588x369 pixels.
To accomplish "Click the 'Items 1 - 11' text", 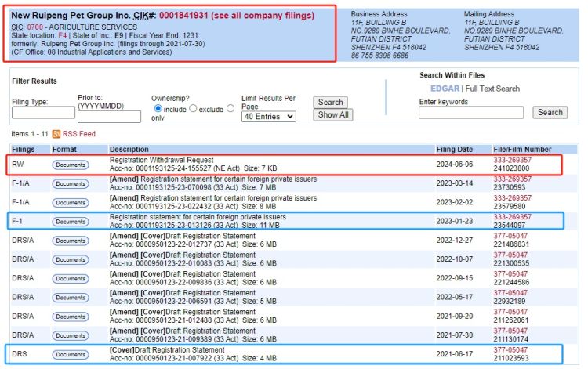I will point(30,134).
